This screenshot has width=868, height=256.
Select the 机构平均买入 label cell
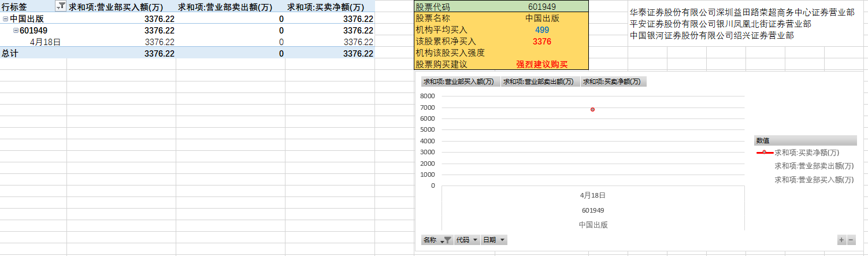(455, 29)
